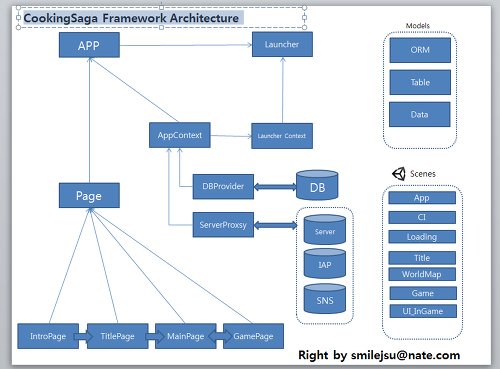500x369 pixels.
Task: Click the Right by smilejsu@nate.com text
Action: click(379, 355)
